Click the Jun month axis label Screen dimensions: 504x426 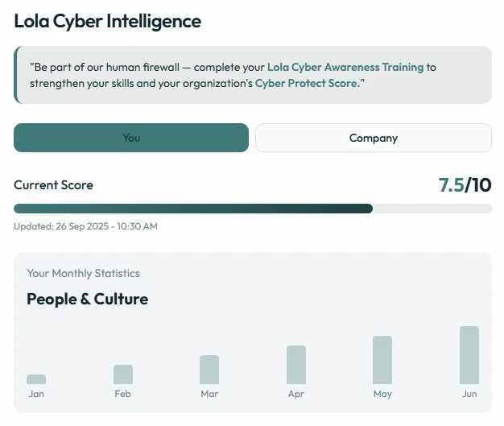(469, 394)
